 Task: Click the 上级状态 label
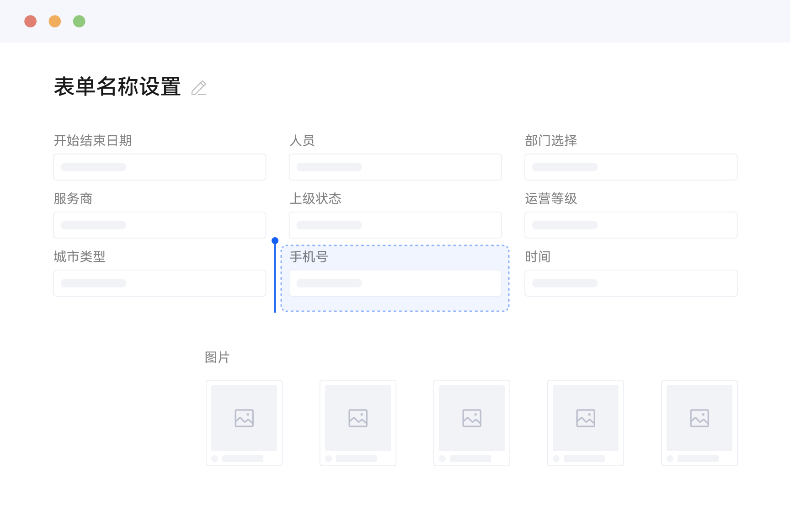pyautogui.click(x=315, y=199)
